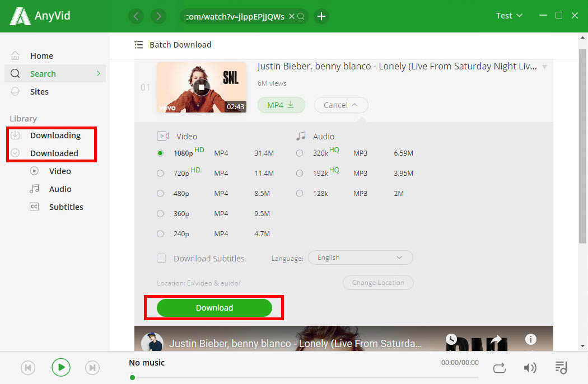
Task: Mute the volume speaker icon
Action: 530,368
